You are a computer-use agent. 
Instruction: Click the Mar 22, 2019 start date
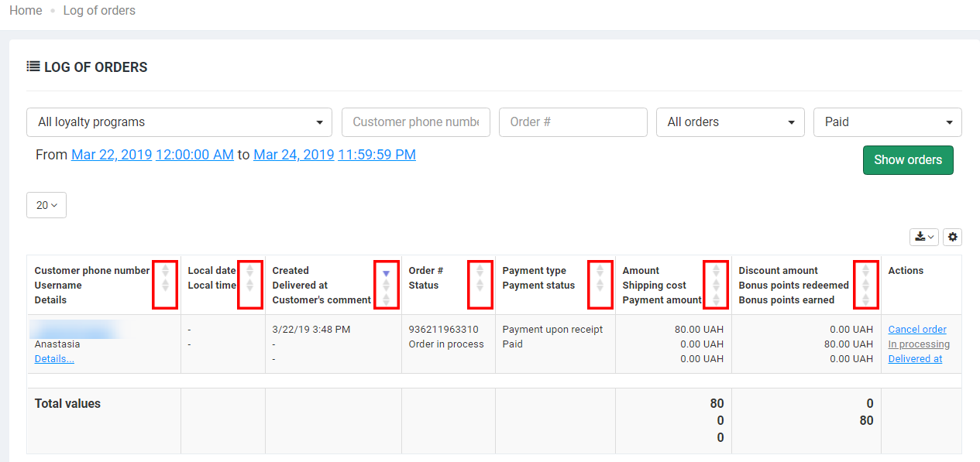(112, 155)
